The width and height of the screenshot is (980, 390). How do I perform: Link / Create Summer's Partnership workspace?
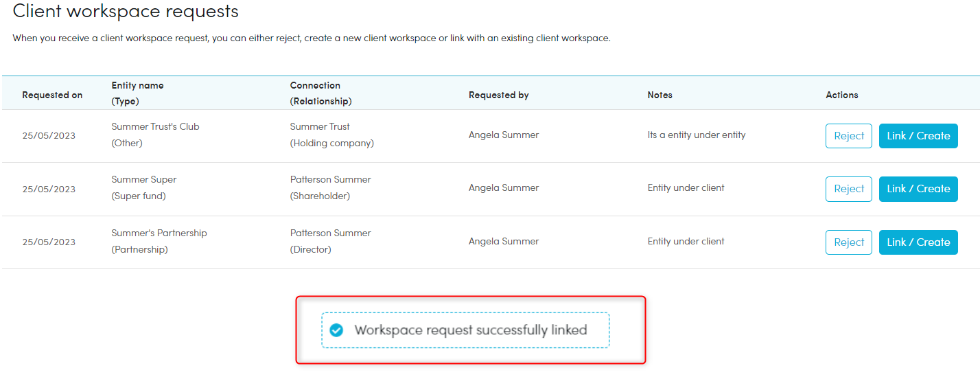pos(918,242)
